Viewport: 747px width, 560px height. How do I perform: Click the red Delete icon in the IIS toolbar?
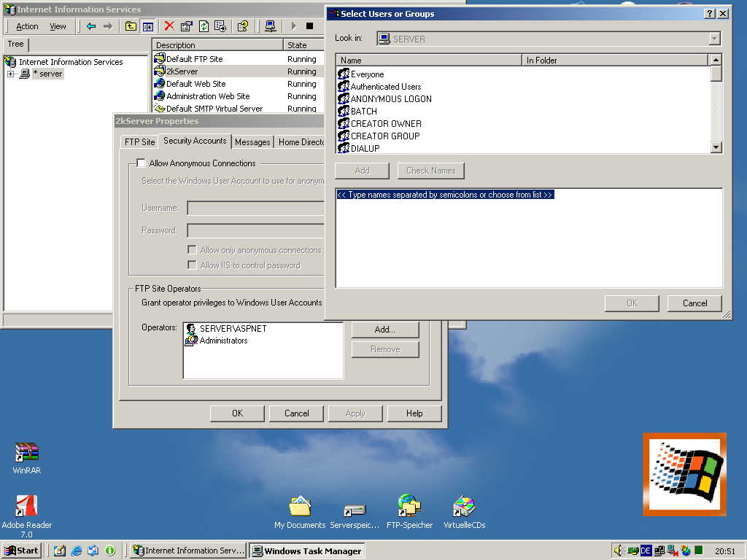(x=169, y=26)
